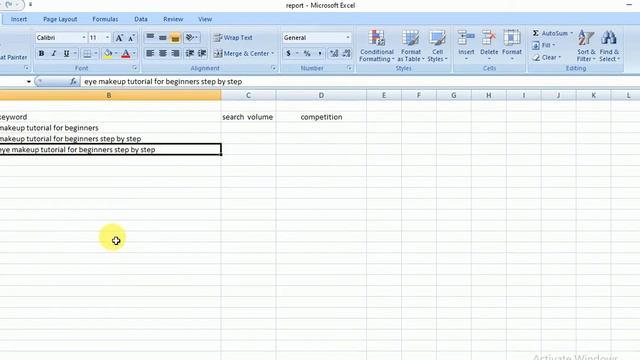Switch to the Review tab
Viewport: 640px width, 360px height.
tap(173, 19)
